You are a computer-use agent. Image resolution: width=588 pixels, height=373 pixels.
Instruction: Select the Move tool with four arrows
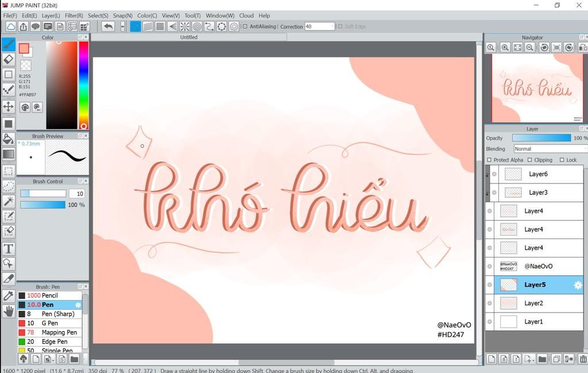pos(9,106)
